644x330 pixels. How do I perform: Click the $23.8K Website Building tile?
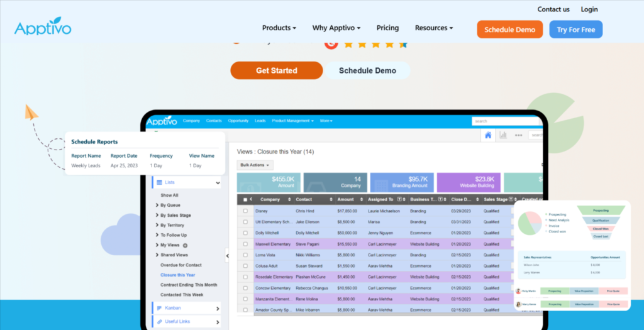point(469,183)
